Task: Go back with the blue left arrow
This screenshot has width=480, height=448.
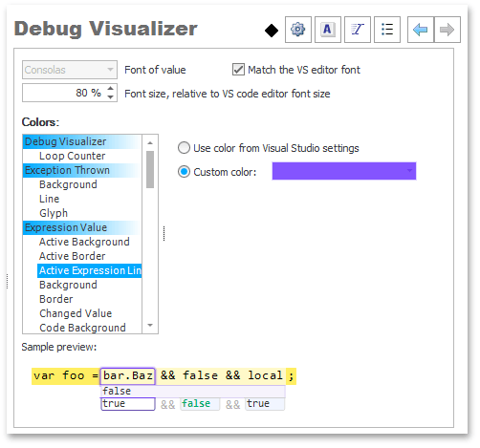Action: (x=421, y=30)
